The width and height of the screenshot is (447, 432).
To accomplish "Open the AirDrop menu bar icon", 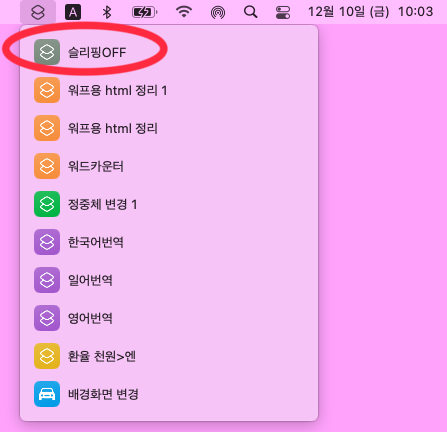I will coord(218,13).
